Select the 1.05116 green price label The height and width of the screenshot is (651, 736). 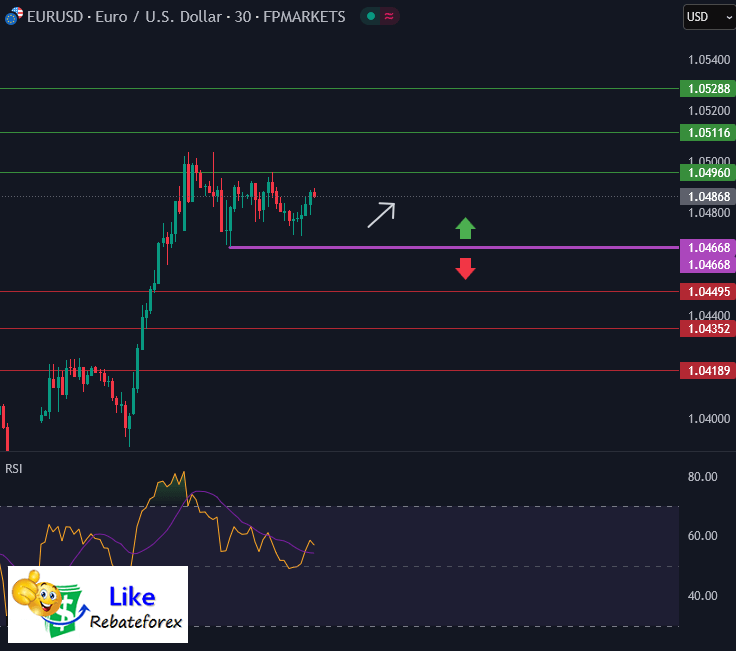tap(707, 133)
